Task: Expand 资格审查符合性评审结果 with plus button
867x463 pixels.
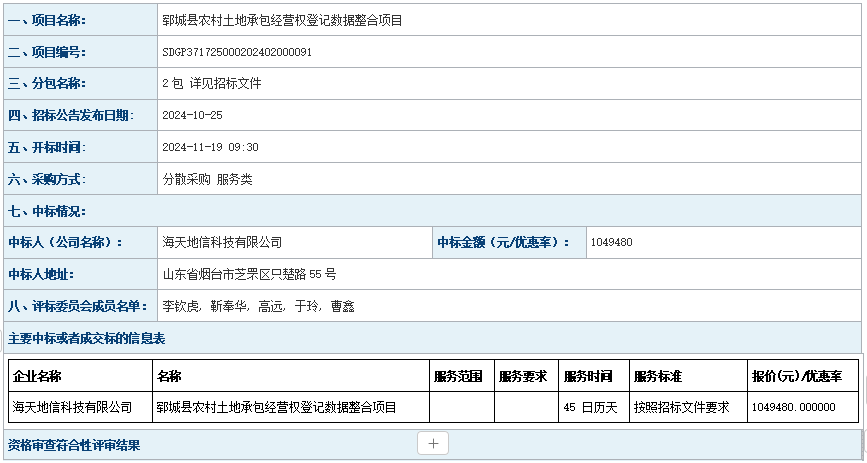Action: pos(433,443)
